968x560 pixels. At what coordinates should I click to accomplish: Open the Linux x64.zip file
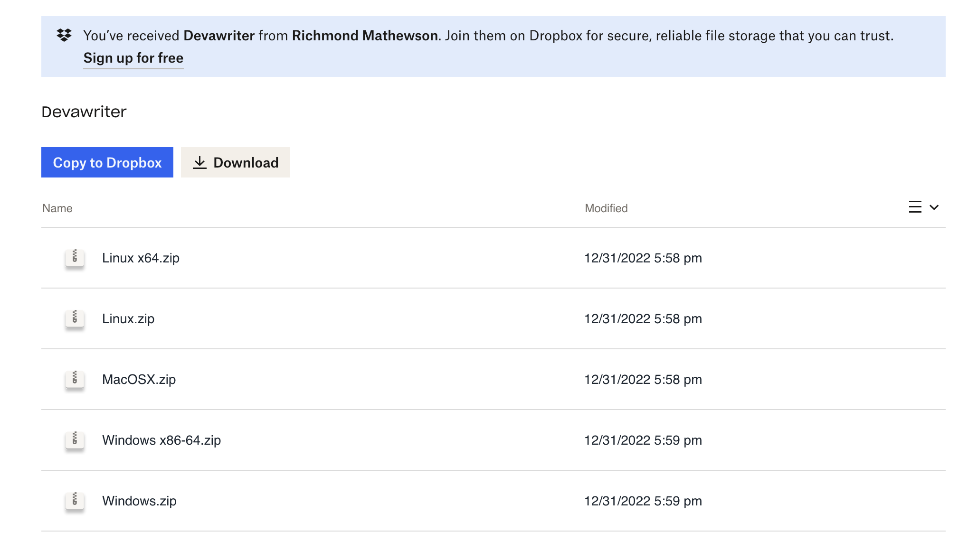[141, 258]
